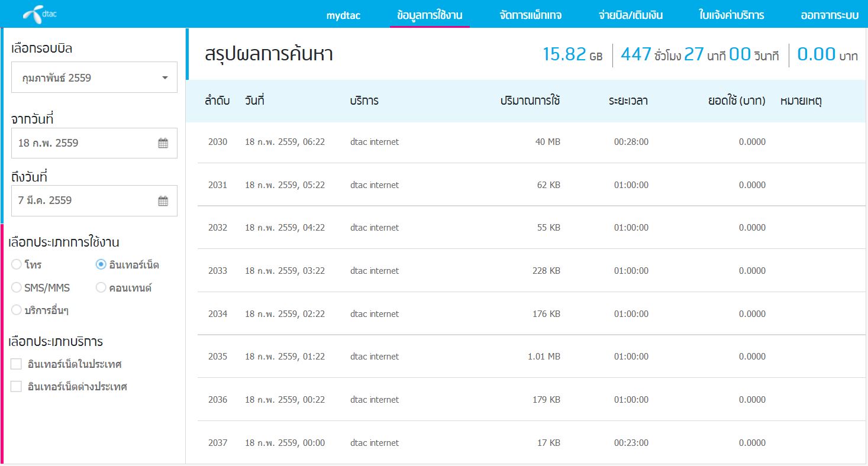Click the date 18 ก.พ. 2559, 05:22

pos(285,185)
